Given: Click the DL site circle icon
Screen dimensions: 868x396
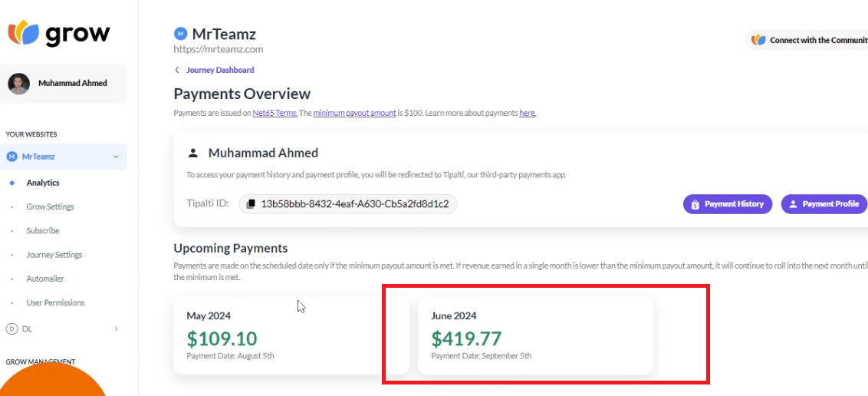Looking at the screenshot, I should [x=12, y=329].
